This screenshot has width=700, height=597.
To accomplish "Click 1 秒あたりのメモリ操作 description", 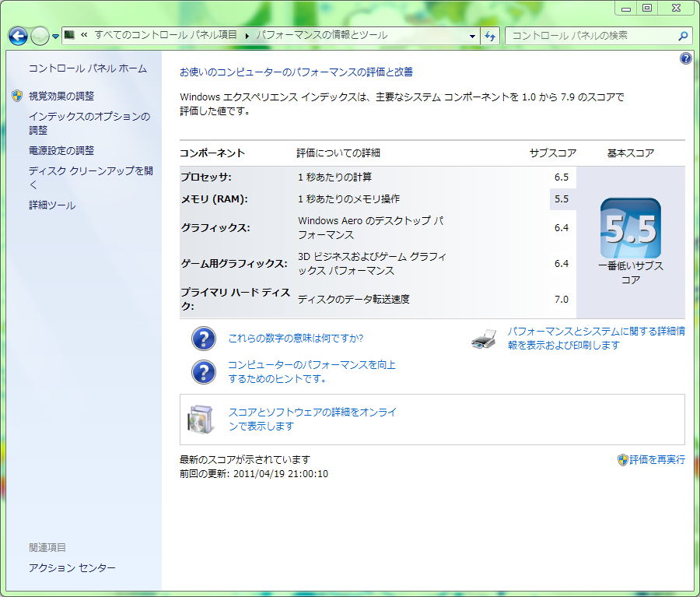I will coord(348,199).
